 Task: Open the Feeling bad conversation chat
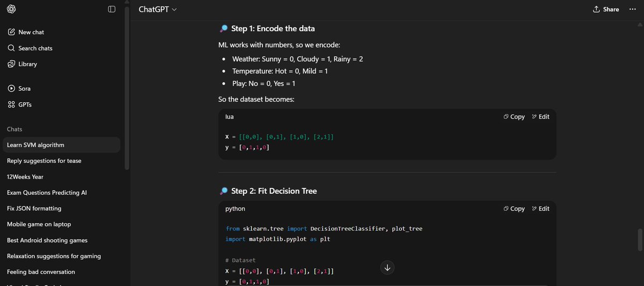point(62,272)
